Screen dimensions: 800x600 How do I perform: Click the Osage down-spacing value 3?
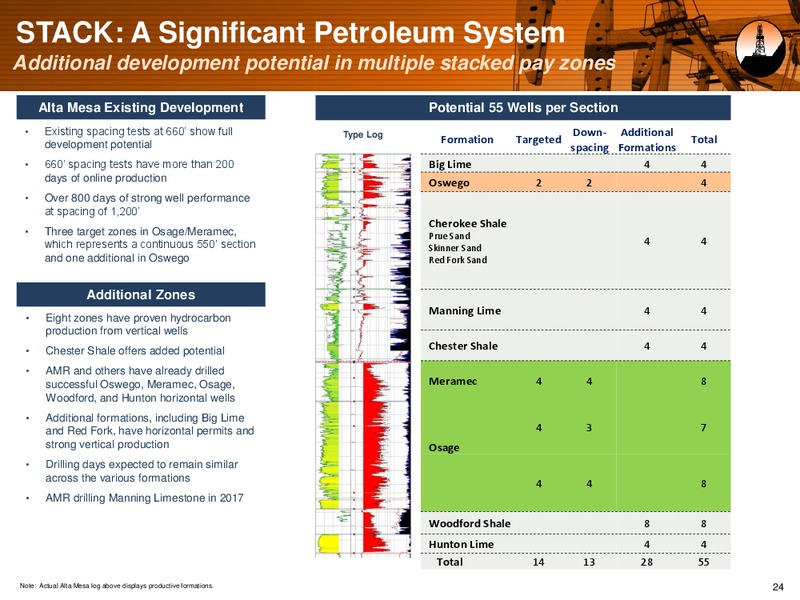[589, 428]
